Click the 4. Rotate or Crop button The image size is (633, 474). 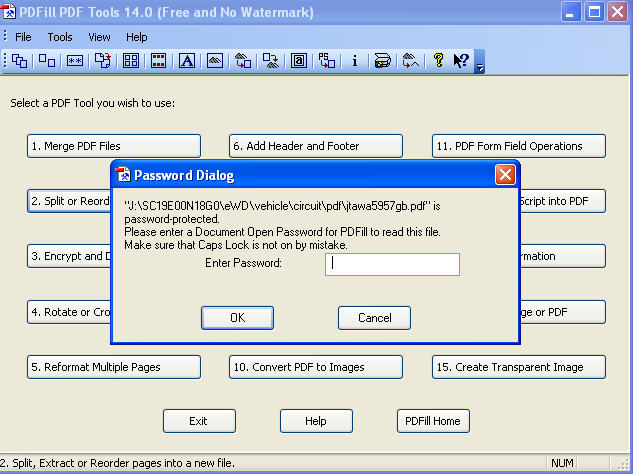(x=69, y=312)
